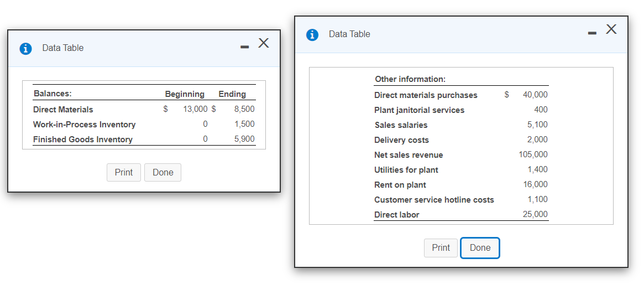Select the 'Balances:' header text
Viewport: 644px width, 284px height.
click(x=53, y=94)
